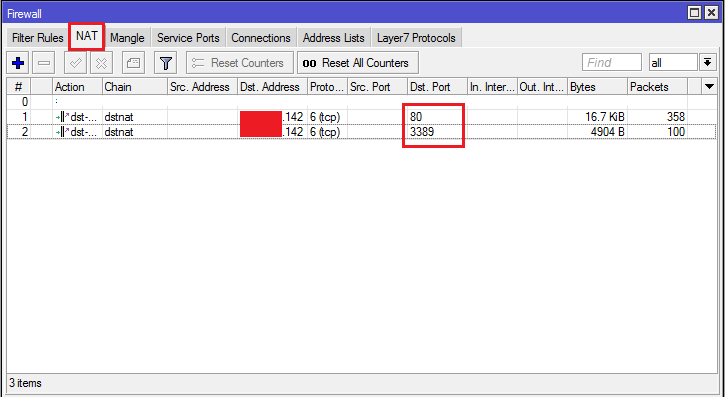The height and width of the screenshot is (397, 725).
Task: Click the remove rule minus icon
Action: [x=44, y=63]
